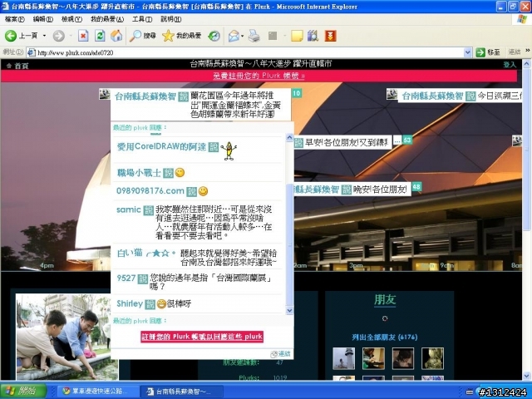Open 台南縣長蘇煥智 name link in expanded plurk
This screenshot has height=399, width=532.
coord(145,96)
